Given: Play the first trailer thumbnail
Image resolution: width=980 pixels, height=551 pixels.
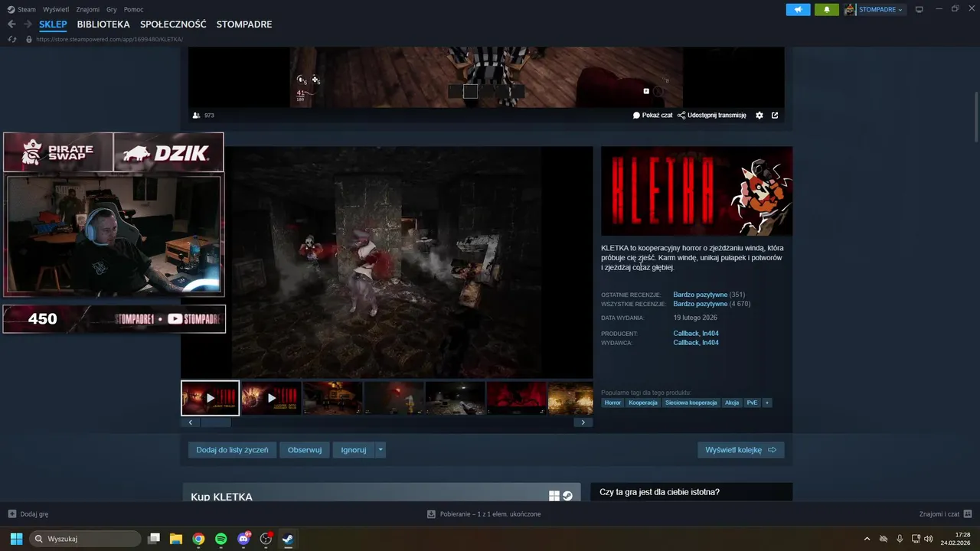Looking at the screenshot, I should [x=211, y=398].
